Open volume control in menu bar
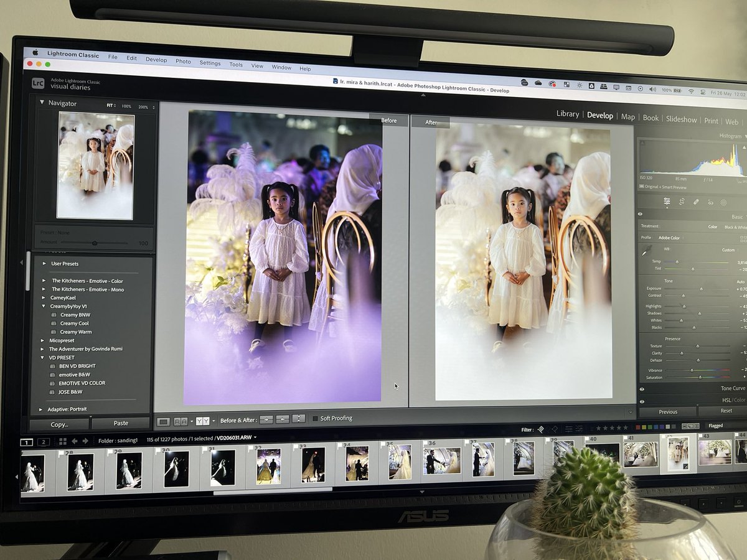747x560 pixels. 652,90
